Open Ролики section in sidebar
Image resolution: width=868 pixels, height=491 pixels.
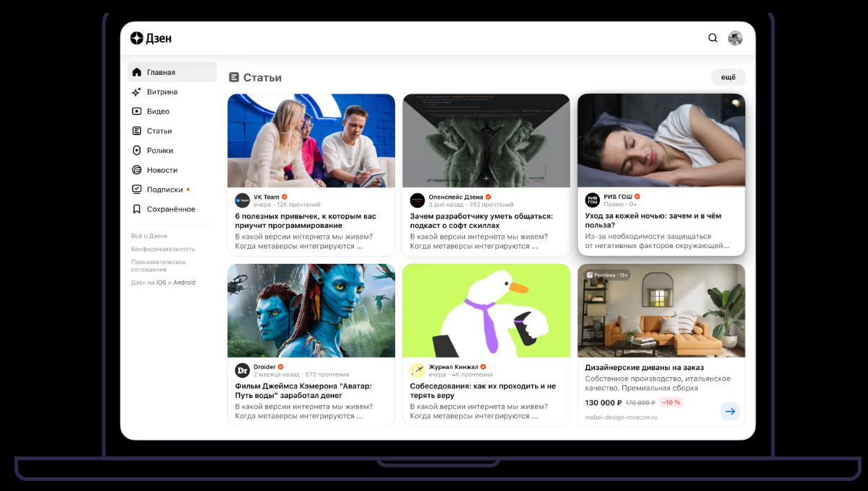pyautogui.click(x=159, y=151)
